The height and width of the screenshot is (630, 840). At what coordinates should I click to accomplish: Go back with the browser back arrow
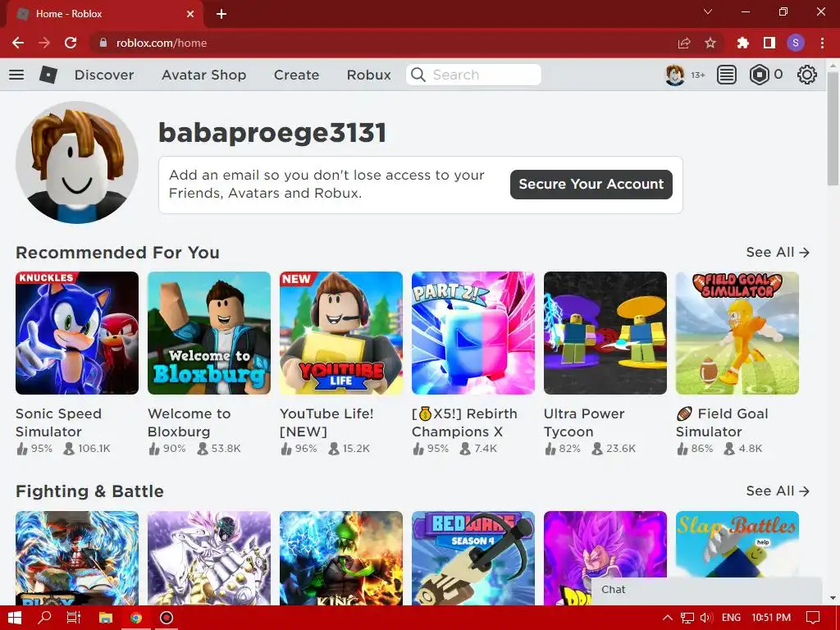18,43
